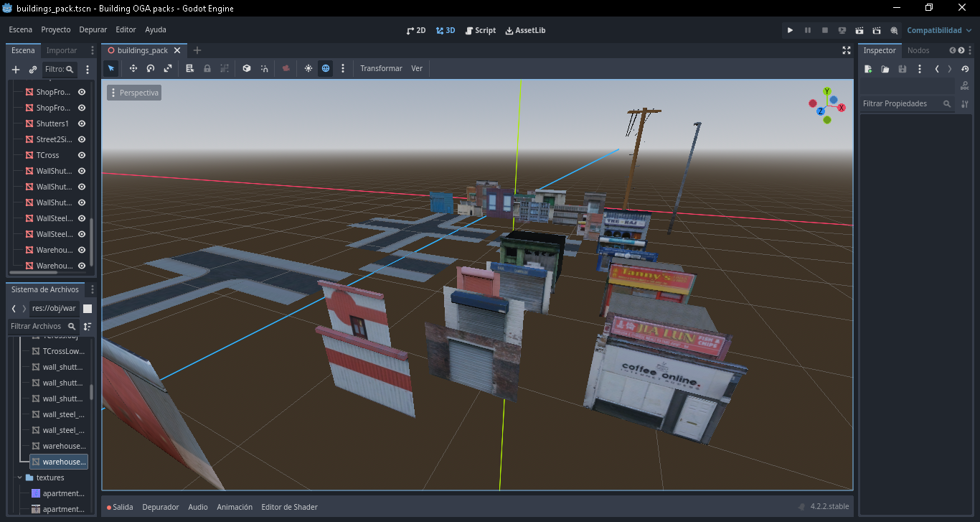Screen dimensions: 980x522
Task: Select the TCross node in scene tree
Action: (x=47, y=155)
